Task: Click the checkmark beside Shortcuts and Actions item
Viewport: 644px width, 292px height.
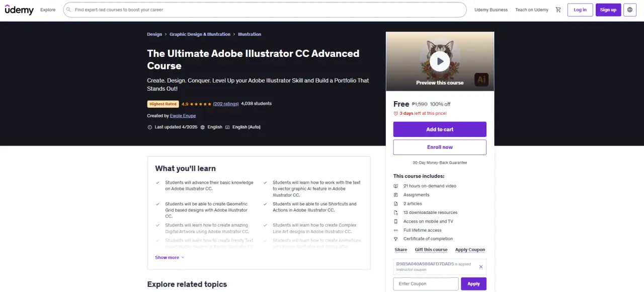Action: pyautogui.click(x=266, y=204)
